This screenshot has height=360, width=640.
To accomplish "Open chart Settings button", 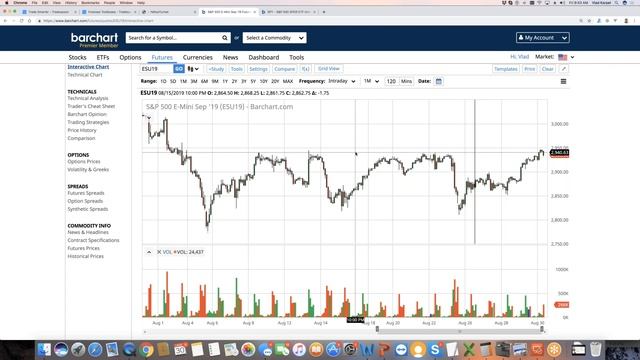I will pyautogui.click(x=258, y=69).
